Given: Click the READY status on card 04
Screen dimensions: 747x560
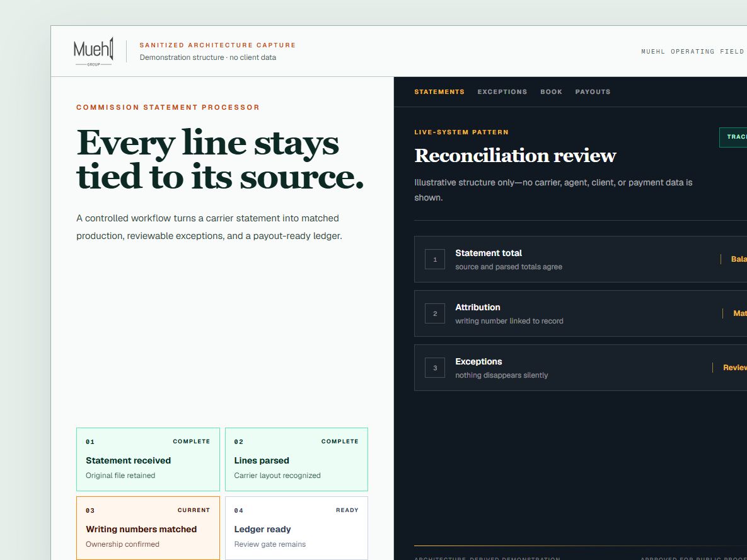Looking at the screenshot, I should 347,510.
